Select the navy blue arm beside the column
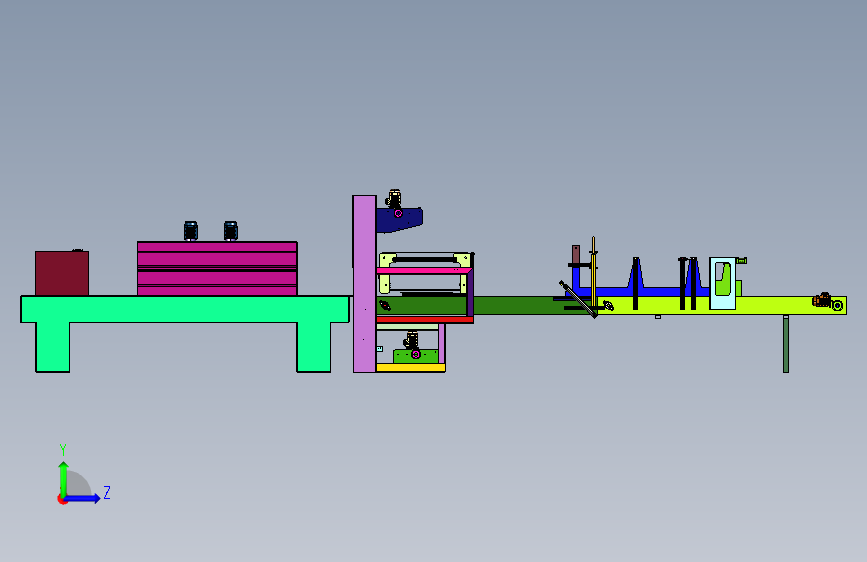 [399, 220]
